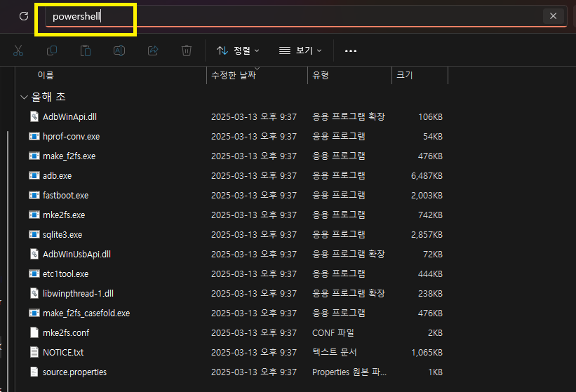Click the fastboot.exe file name
Screen dimensions: 576x392
66,195
